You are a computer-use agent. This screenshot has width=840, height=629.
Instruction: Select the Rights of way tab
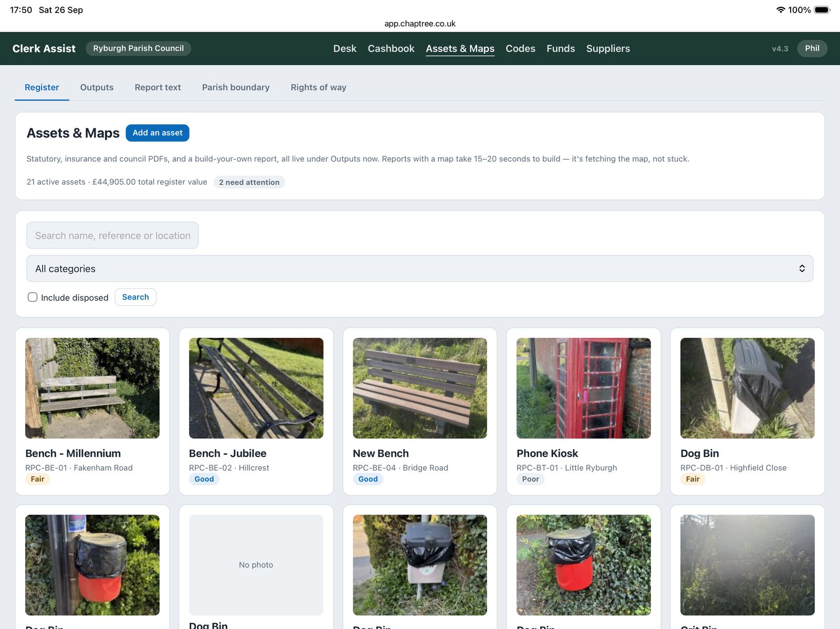coord(318,87)
